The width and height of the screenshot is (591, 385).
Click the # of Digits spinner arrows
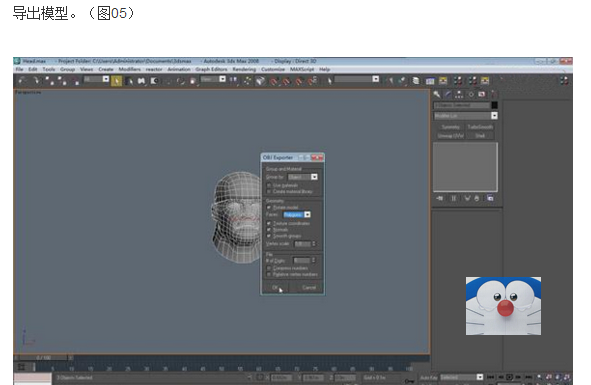click(314, 260)
